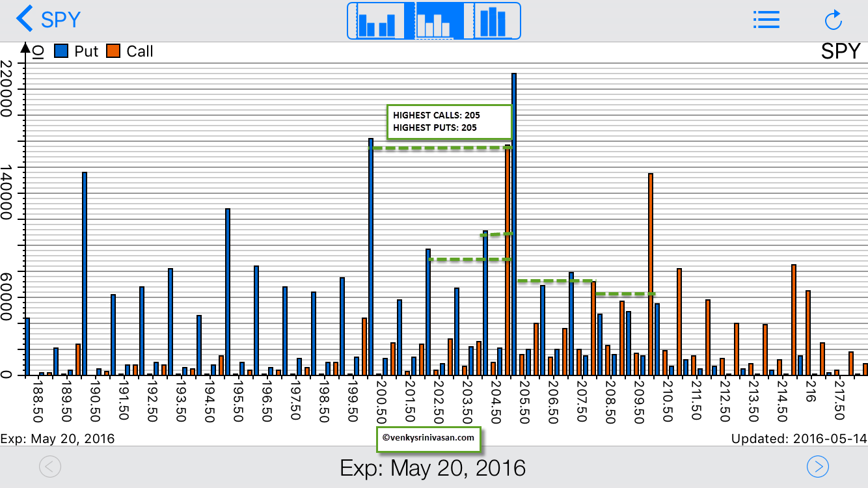Tap the OI axis label
Image resolution: width=868 pixels, height=488 pixels.
pos(38,51)
